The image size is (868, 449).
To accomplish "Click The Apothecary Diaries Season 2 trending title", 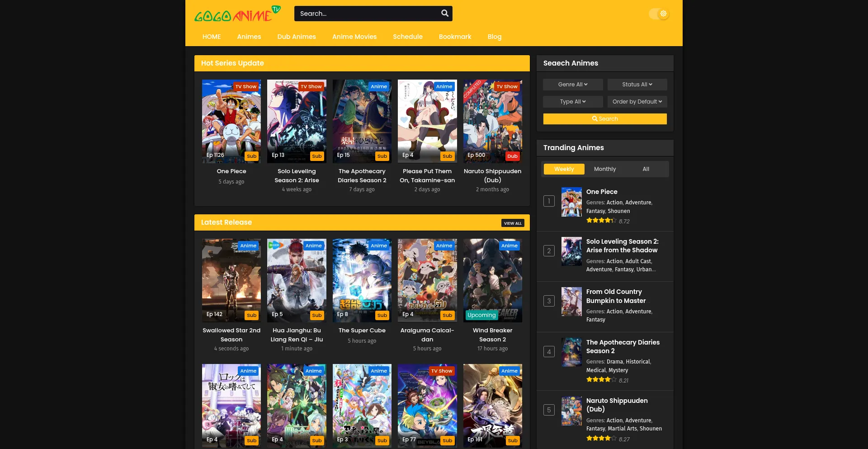I will 623,347.
